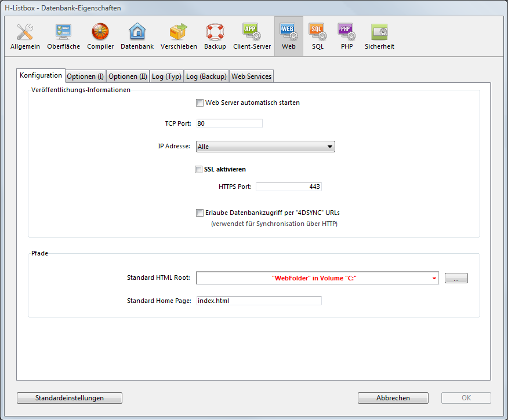Allow database access via 4DSYNC URLs
Viewport: 508px width, 420px height.
[x=199, y=213]
